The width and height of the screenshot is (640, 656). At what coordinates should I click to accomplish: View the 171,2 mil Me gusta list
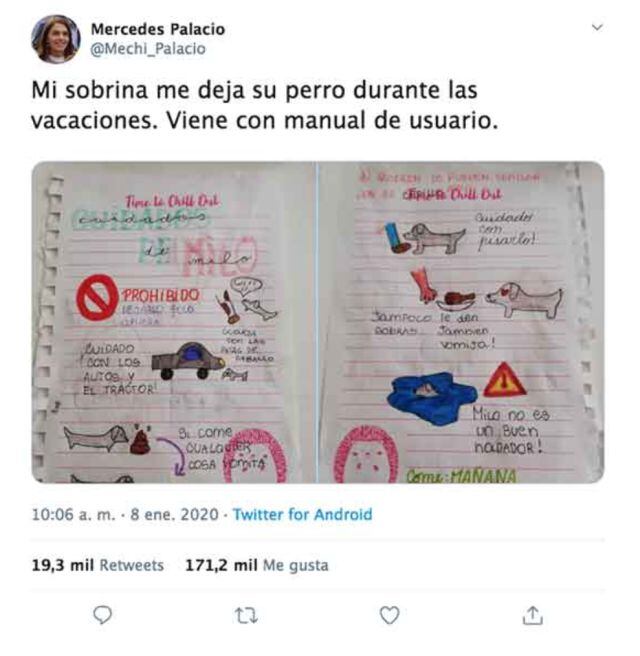point(257,565)
